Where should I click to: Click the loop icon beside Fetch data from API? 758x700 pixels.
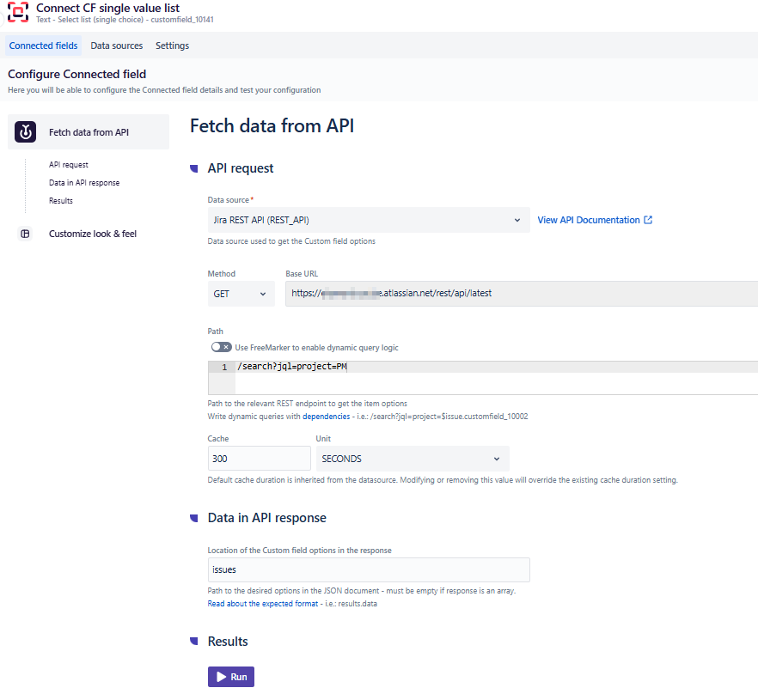26,131
